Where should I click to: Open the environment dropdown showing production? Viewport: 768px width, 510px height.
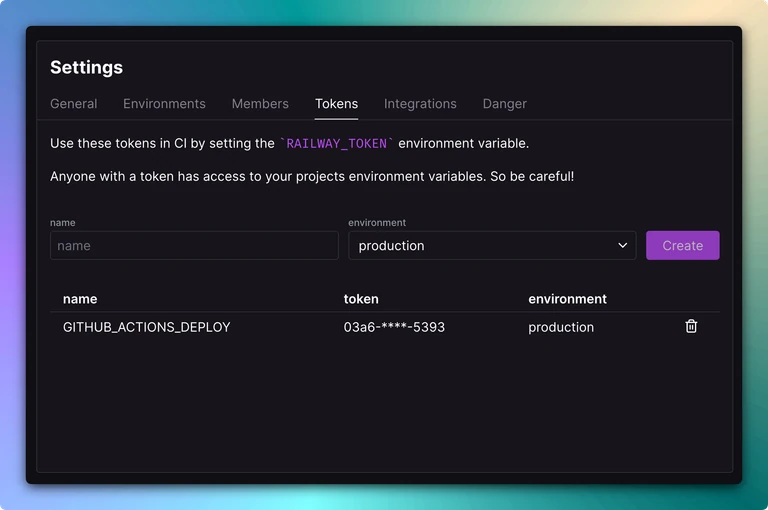492,245
